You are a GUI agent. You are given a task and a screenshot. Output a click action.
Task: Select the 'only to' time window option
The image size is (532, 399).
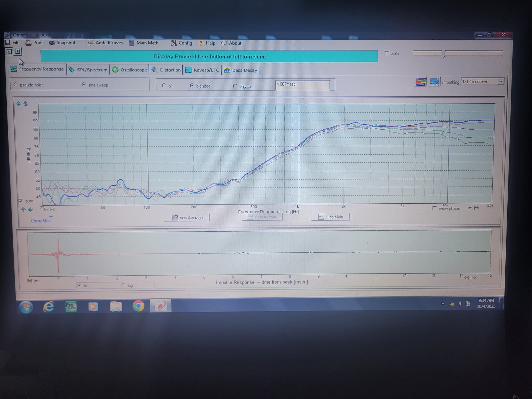pyautogui.click(x=235, y=86)
